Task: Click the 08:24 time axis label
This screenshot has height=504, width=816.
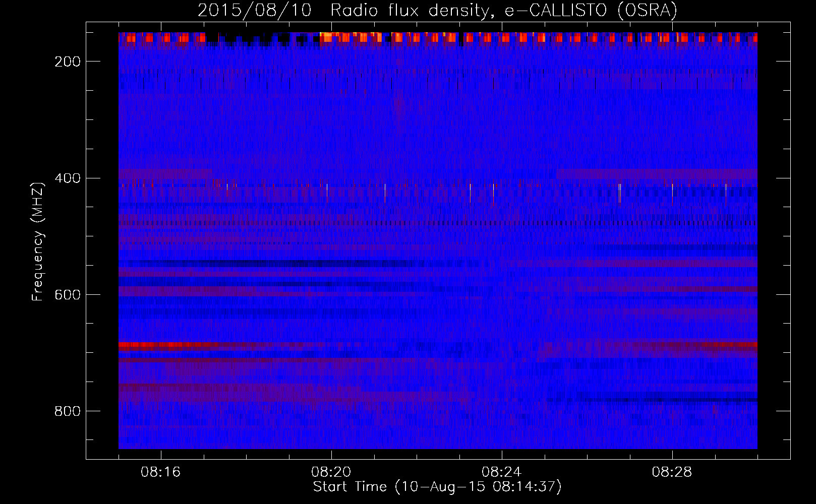Action: [502, 472]
